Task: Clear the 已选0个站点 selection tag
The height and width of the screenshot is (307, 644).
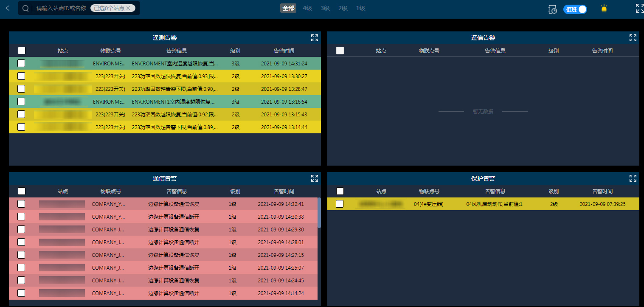Action: 128,8
